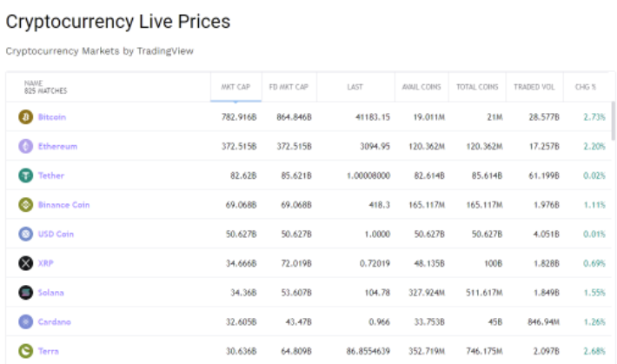Click Terra change 2.68%

click(594, 351)
